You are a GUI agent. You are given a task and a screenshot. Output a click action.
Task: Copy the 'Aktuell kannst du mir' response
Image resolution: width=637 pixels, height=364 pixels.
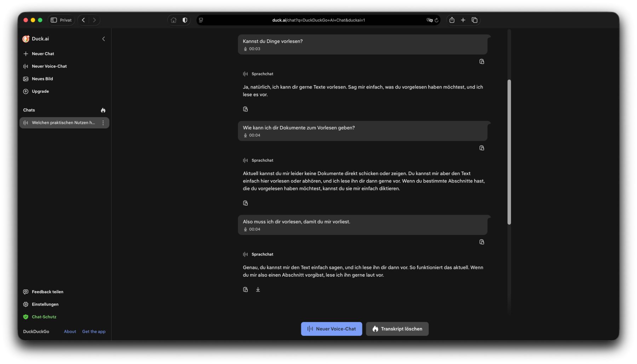245,203
